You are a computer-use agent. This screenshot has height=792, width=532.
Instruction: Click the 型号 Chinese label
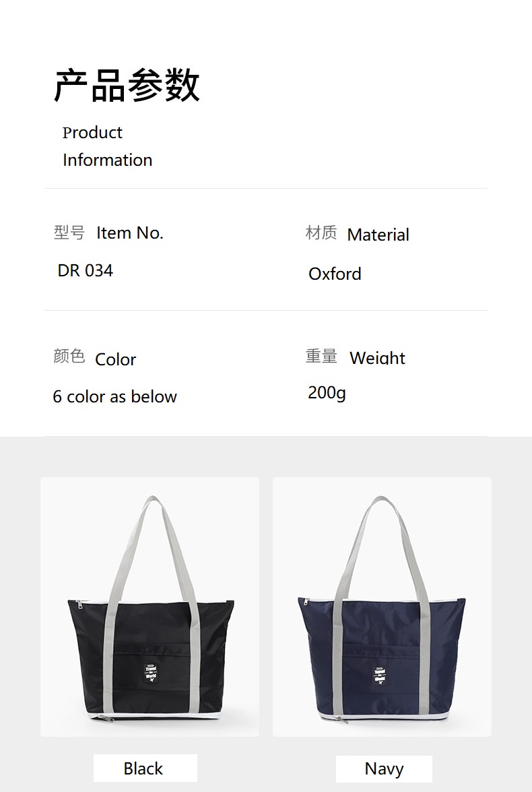69,233
